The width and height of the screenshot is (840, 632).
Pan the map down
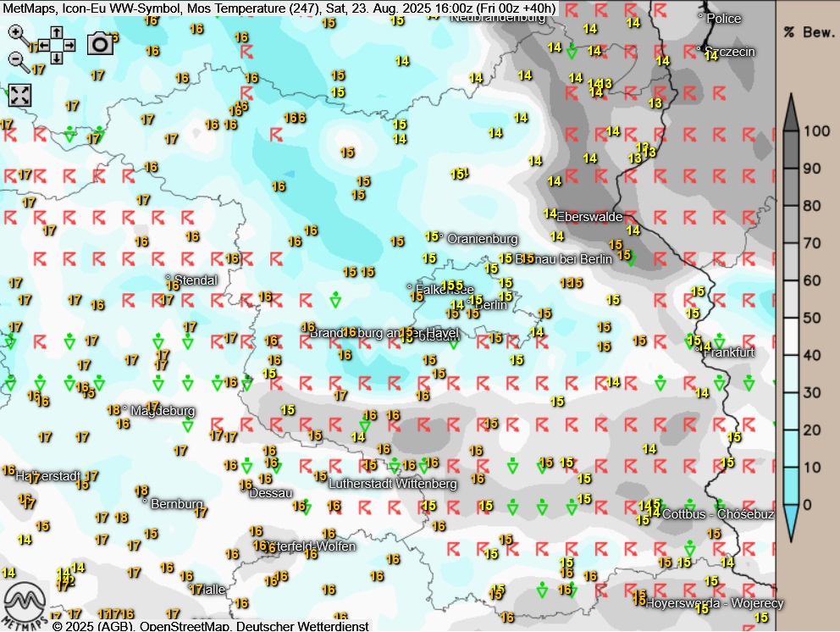pos(56,58)
